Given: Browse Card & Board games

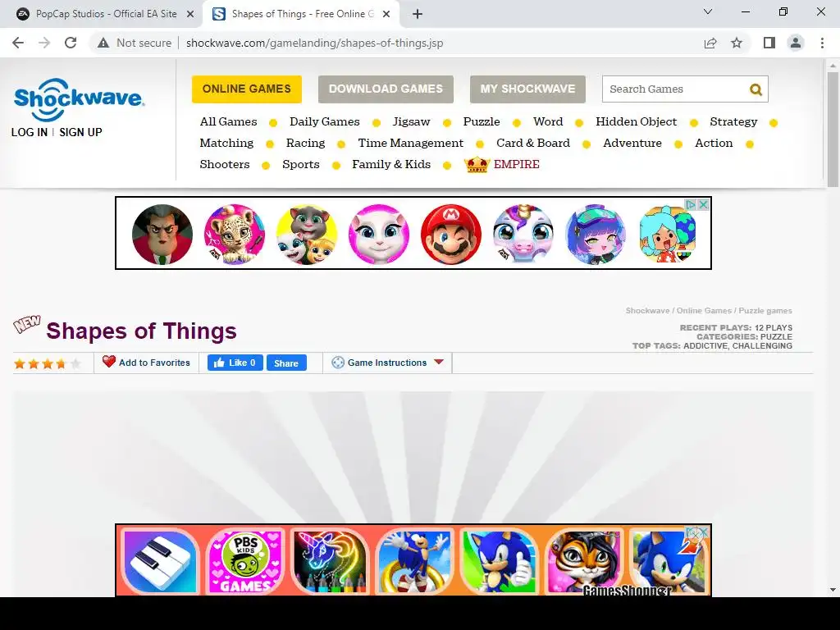Looking at the screenshot, I should pos(533,143).
